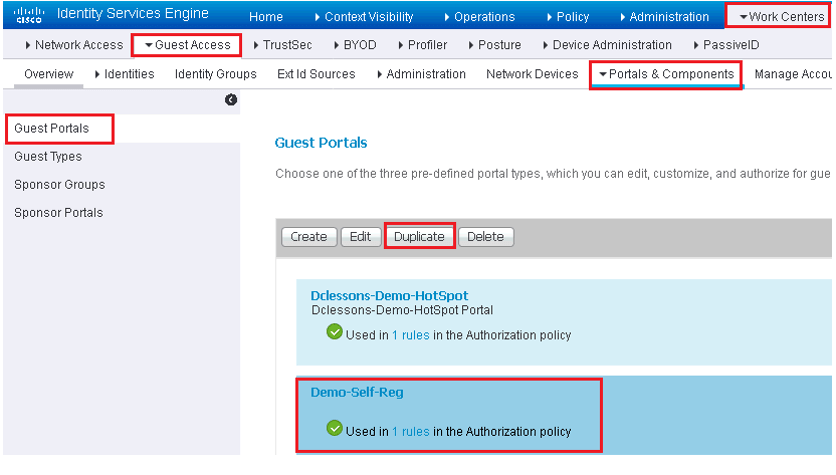This screenshot has width=836, height=475.
Task: Open the Home tab
Action: pos(266,17)
